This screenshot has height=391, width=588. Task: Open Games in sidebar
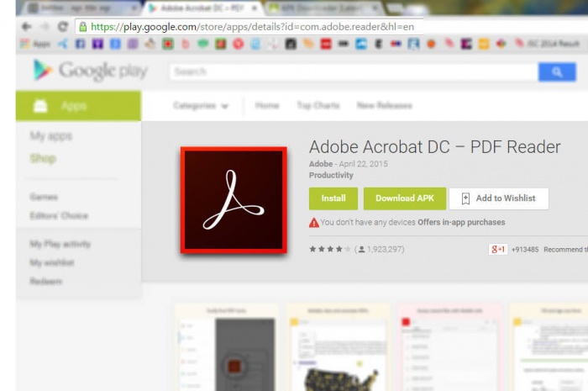44,197
